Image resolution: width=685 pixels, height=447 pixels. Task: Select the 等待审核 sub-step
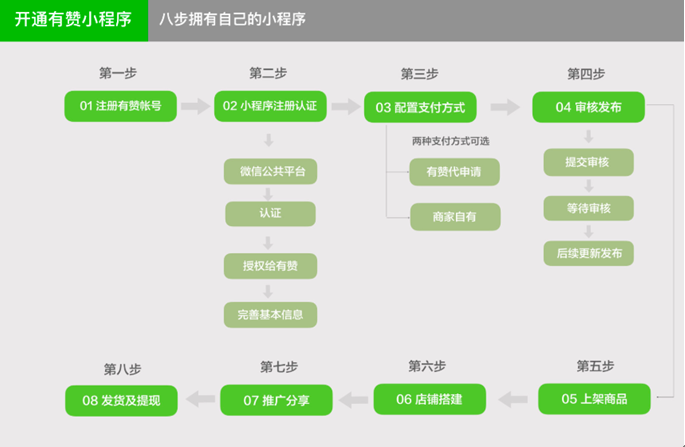pos(588,208)
